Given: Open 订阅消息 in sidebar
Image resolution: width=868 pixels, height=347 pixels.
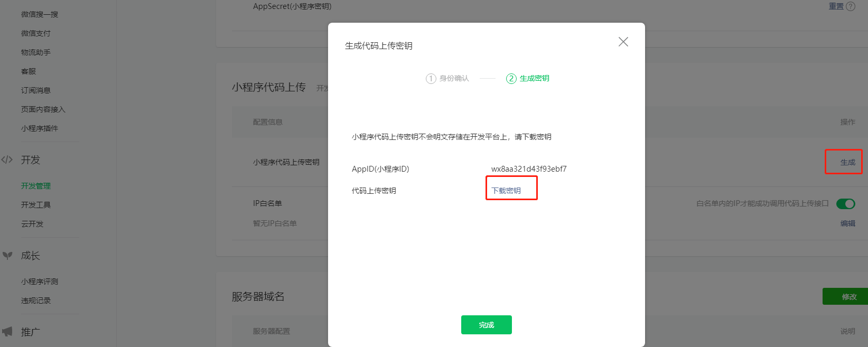Looking at the screenshot, I should coord(36,90).
